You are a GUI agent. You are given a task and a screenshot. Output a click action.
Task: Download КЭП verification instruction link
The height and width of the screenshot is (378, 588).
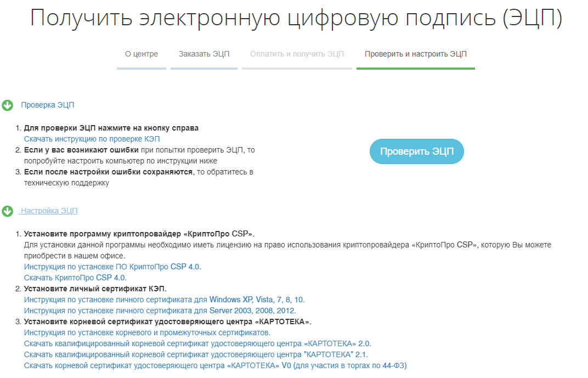point(92,139)
